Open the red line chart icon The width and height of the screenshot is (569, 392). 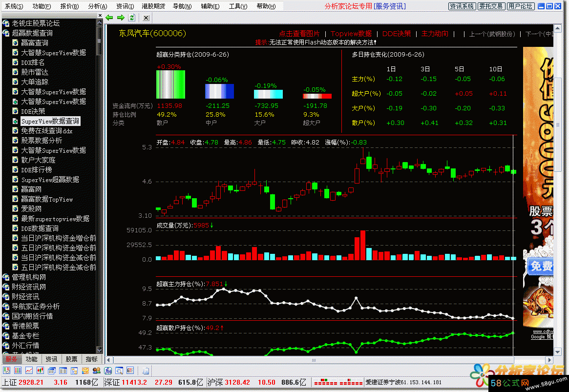29,371
